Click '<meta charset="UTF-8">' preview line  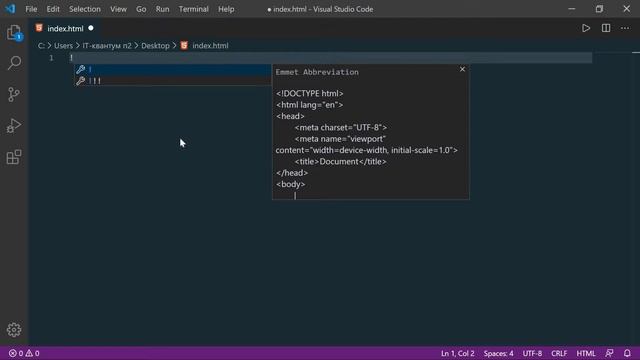[x=340, y=127]
